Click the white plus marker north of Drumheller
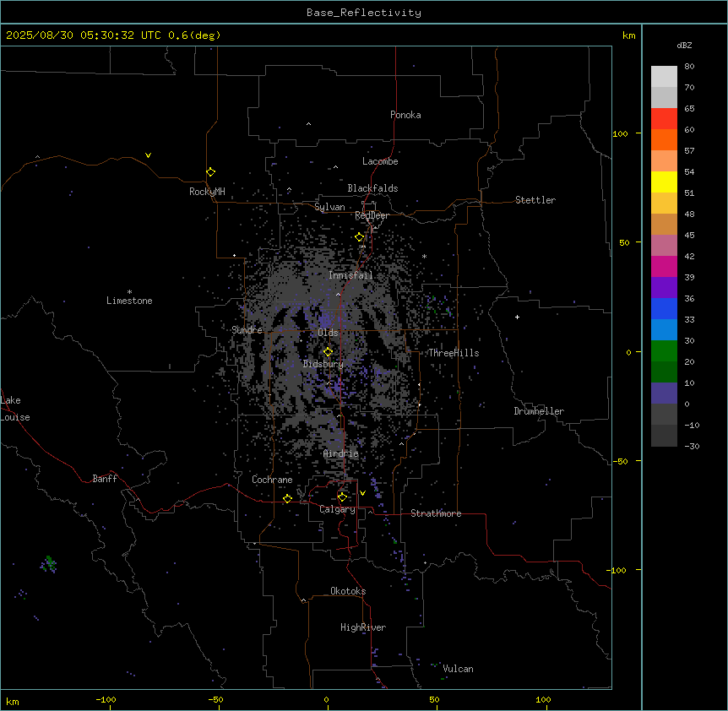 [517, 317]
